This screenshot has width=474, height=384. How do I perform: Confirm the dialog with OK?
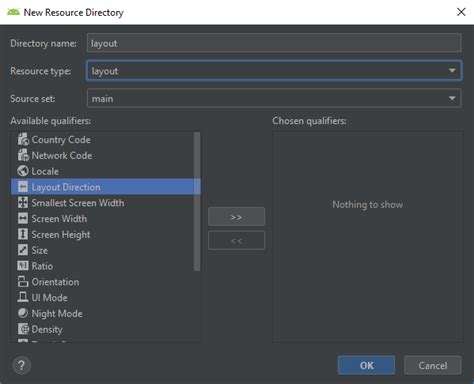tap(366, 365)
